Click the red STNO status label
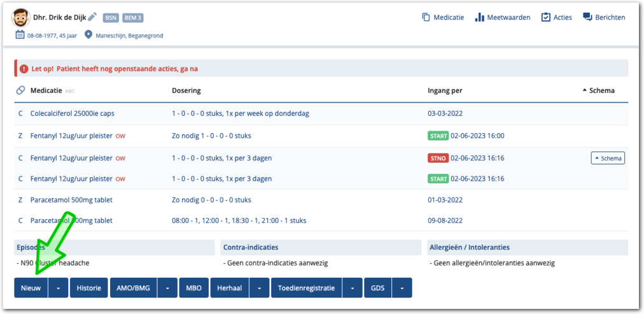This screenshot has height=314, width=644. click(438, 158)
